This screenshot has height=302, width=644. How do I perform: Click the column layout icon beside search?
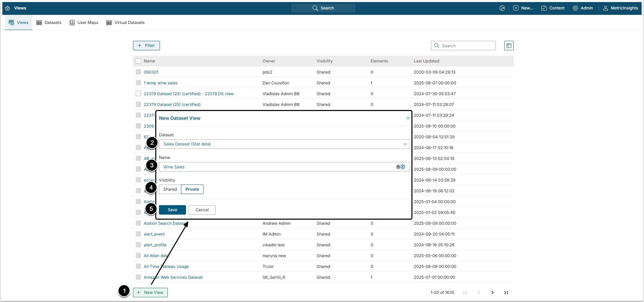pos(509,46)
